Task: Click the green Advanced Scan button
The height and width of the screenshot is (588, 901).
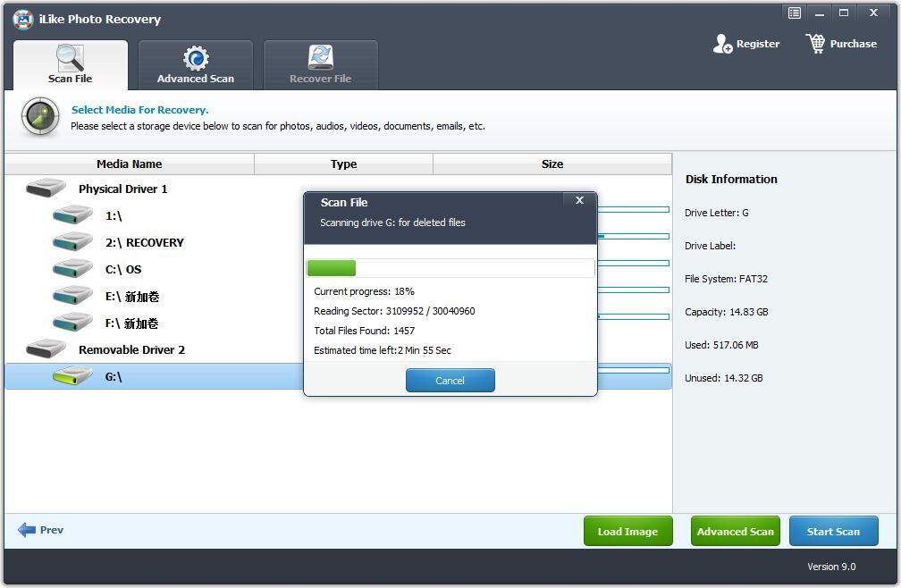Action: click(x=735, y=532)
